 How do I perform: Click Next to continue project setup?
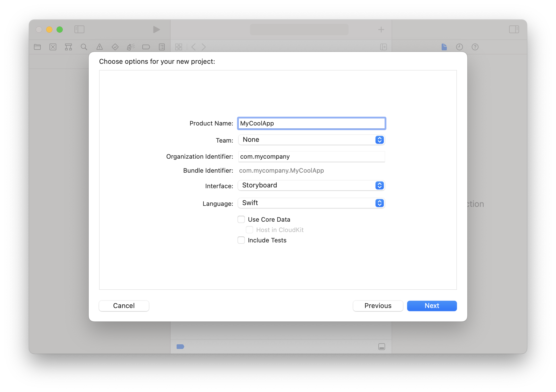point(432,306)
